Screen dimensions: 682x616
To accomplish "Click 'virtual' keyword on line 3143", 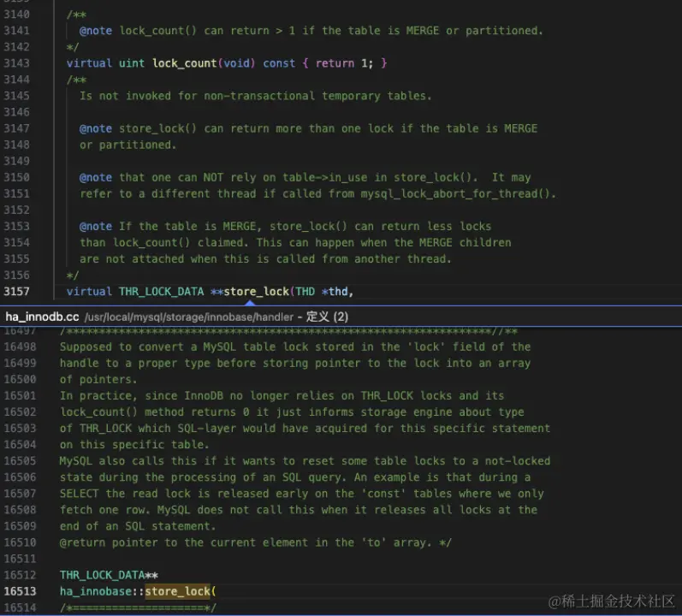I will [x=89, y=63].
